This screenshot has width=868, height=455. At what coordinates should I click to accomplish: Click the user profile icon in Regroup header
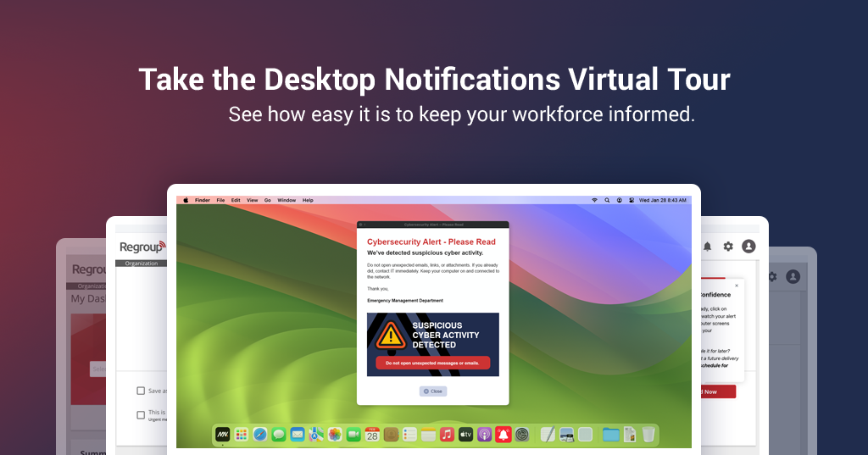(x=748, y=247)
